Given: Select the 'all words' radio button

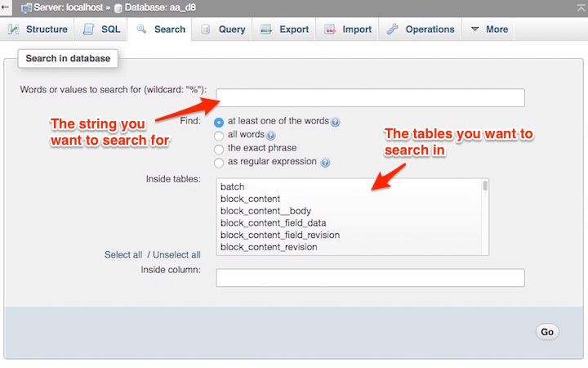Looking at the screenshot, I should coord(219,136).
